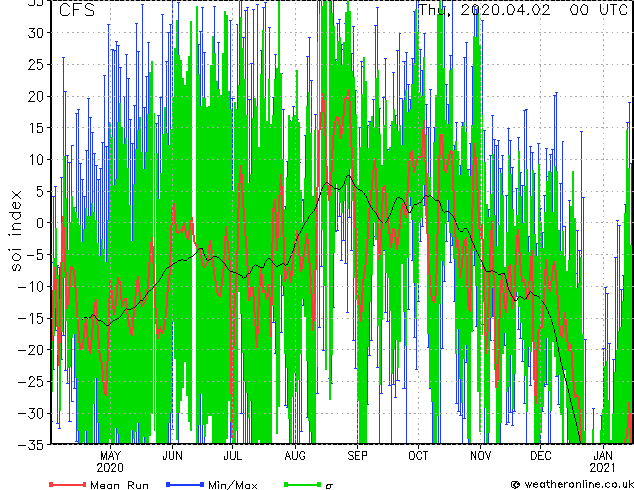Click the y-axis value 25

[38, 65]
